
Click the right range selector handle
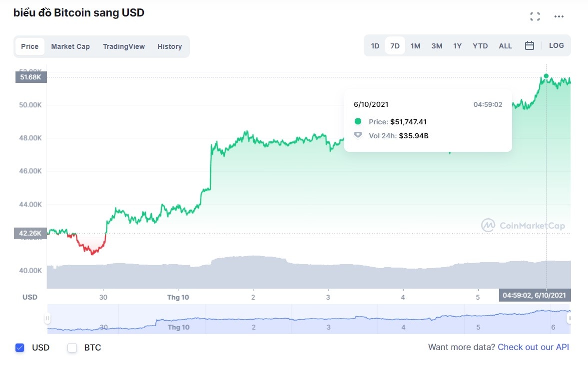pos(569,318)
